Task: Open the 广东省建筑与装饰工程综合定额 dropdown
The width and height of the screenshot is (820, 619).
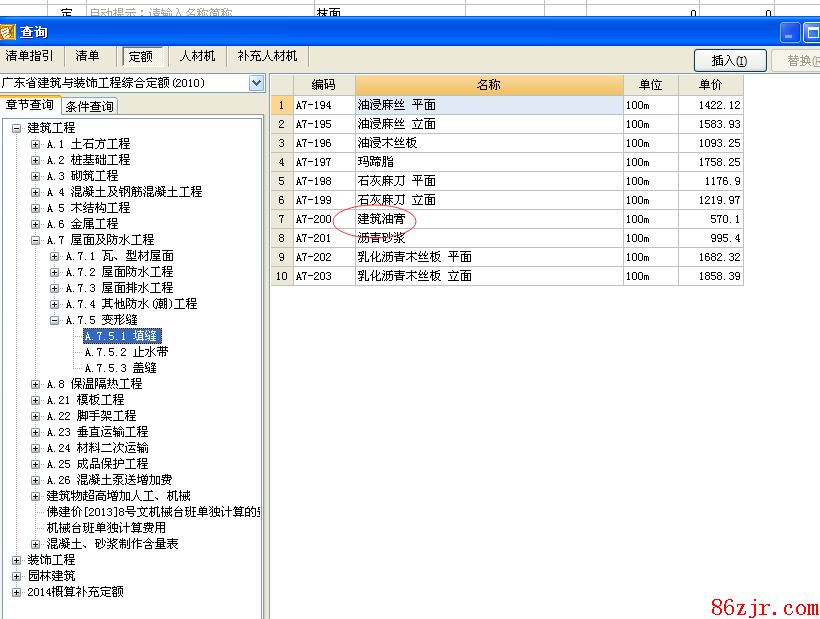Action: point(256,83)
